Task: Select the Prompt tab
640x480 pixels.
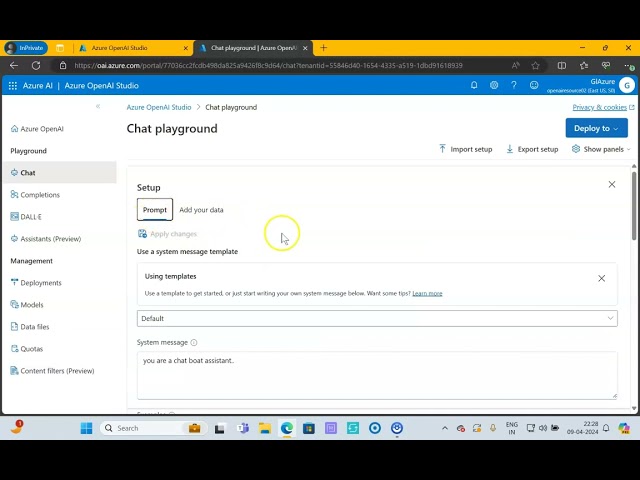Action: pyautogui.click(x=155, y=209)
